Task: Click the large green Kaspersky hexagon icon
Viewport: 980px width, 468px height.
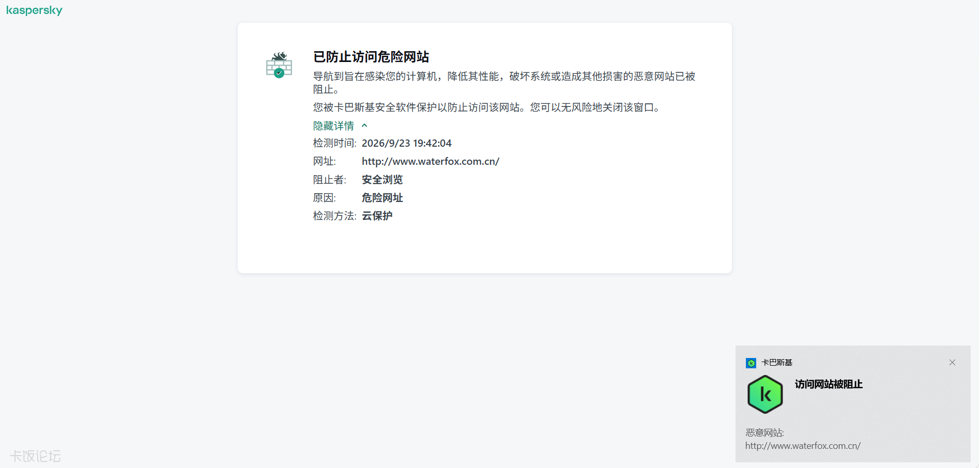Action: click(765, 395)
